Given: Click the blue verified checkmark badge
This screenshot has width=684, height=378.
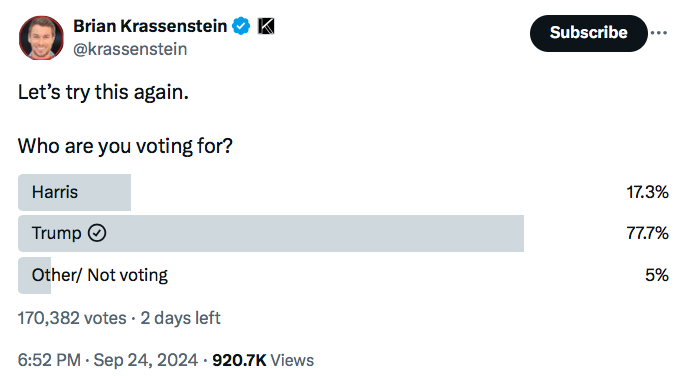Looking at the screenshot, I should [241, 26].
